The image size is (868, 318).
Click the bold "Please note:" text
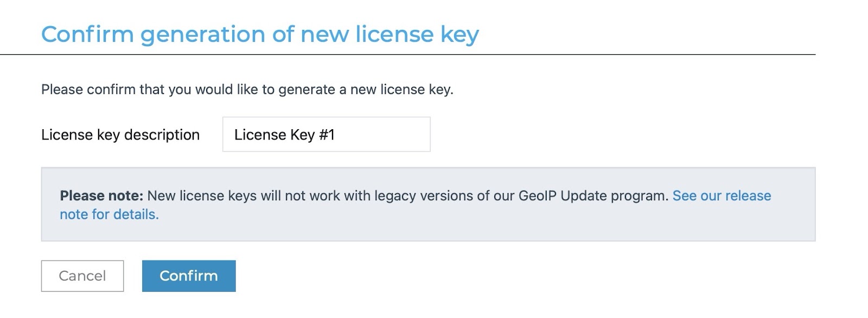coord(101,196)
